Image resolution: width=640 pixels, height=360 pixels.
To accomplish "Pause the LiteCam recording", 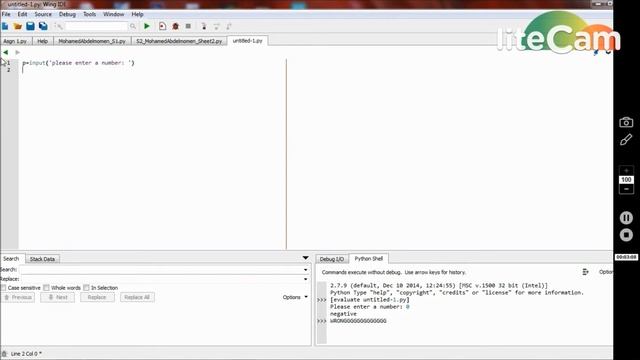I will pos(626,218).
